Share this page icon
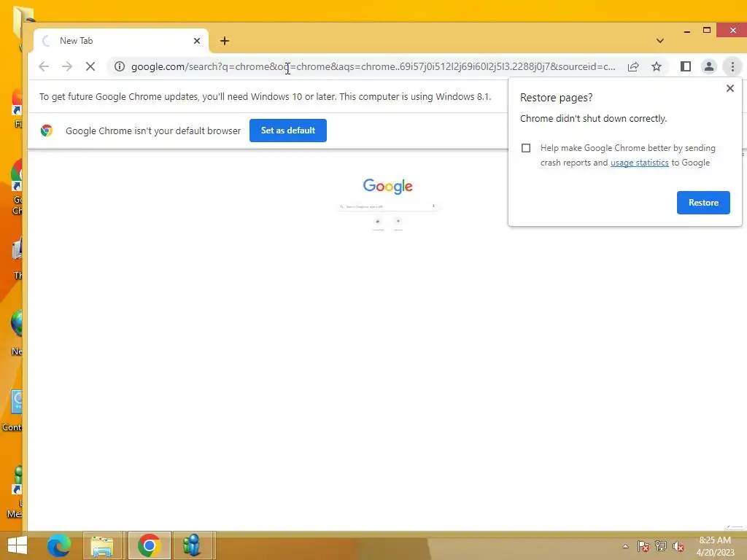The image size is (747, 560). point(633,66)
